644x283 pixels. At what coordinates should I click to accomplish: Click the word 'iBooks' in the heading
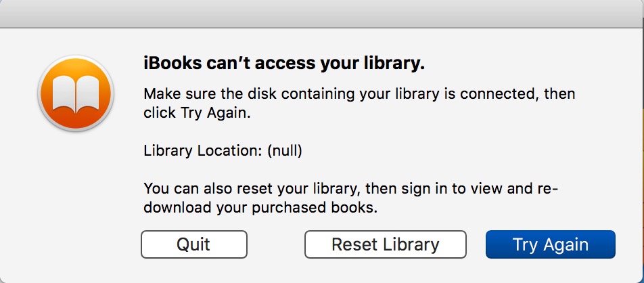point(173,64)
